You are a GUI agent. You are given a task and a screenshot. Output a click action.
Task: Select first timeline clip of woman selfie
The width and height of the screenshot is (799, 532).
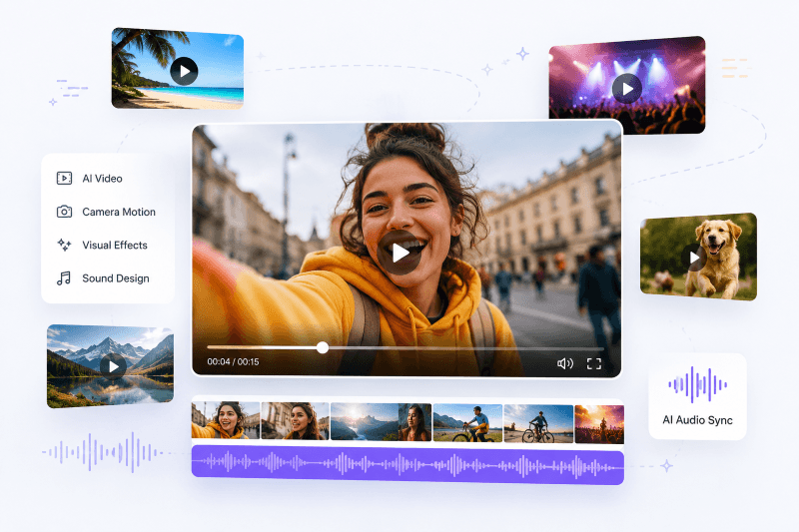[x=226, y=420]
